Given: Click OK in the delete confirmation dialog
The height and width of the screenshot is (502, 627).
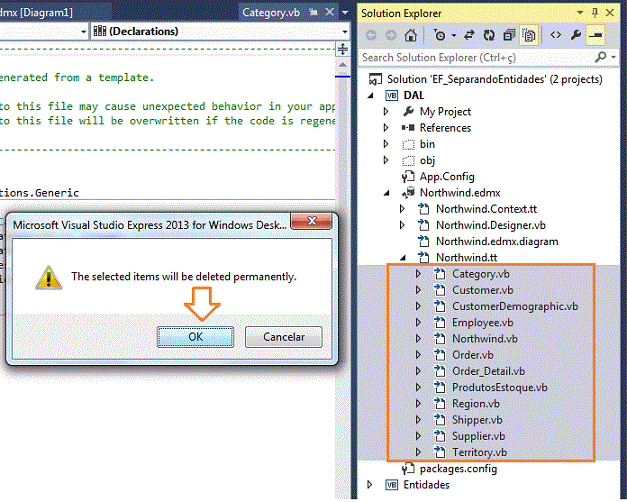Looking at the screenshot, I should coord(196,337).
